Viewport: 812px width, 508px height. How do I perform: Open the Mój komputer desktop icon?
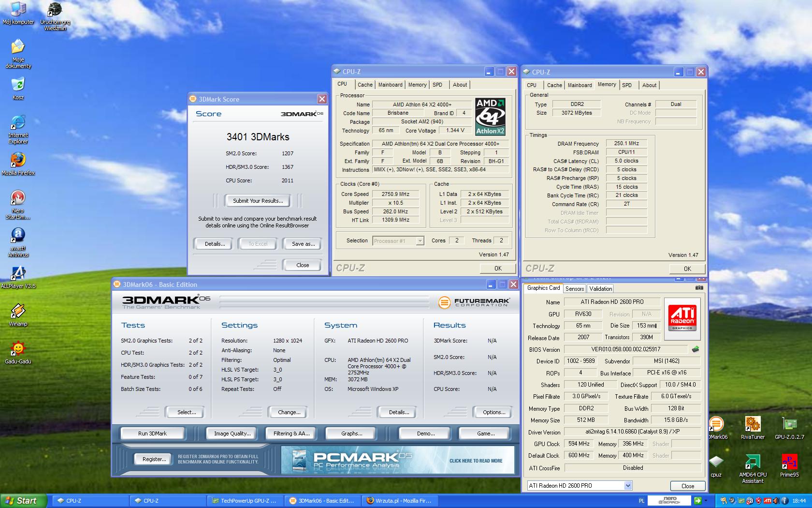tap(18, 13)
